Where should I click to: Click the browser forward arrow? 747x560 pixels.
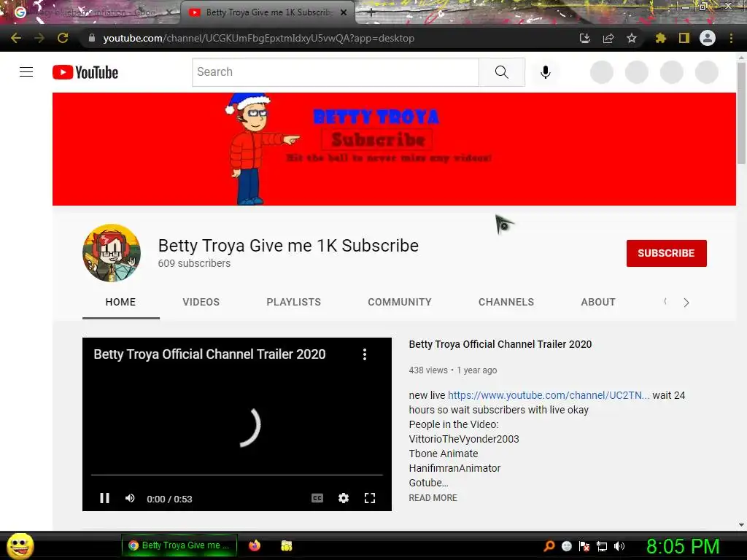[39, 38]
